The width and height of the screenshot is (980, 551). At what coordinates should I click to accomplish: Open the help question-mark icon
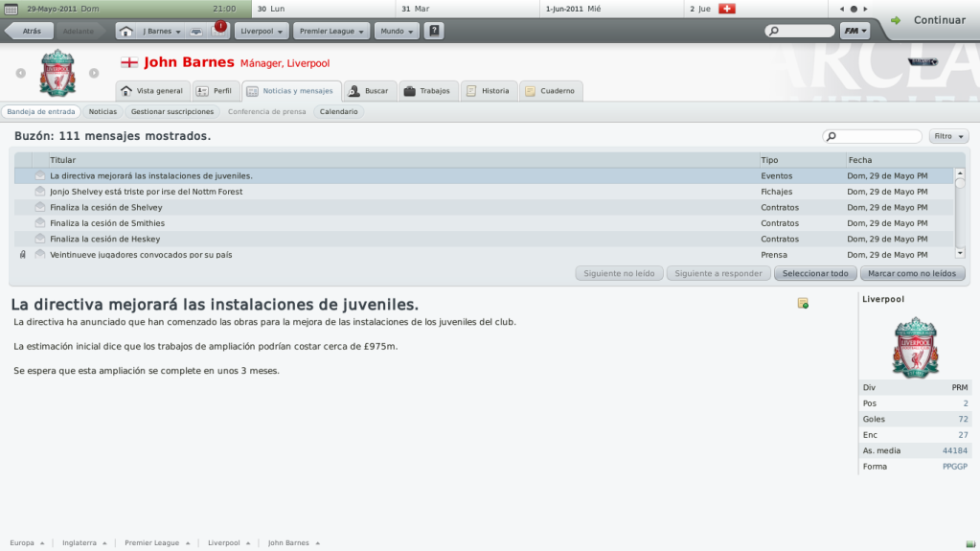pos(434,31)
